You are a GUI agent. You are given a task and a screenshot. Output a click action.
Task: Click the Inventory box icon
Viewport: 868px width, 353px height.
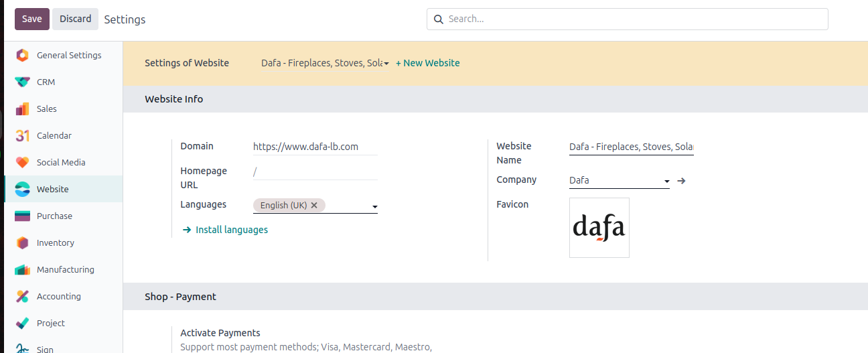click(x=23, y=242)
